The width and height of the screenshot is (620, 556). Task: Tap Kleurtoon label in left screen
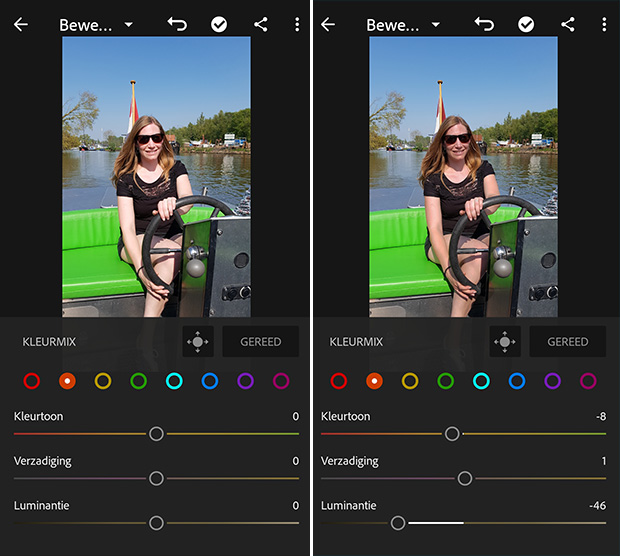point(38,416)
